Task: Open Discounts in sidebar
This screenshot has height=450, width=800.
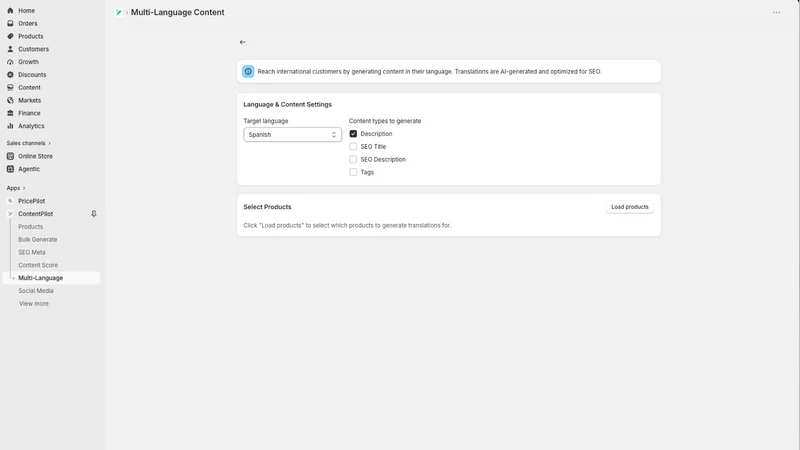Action: [x=32, y=74]
